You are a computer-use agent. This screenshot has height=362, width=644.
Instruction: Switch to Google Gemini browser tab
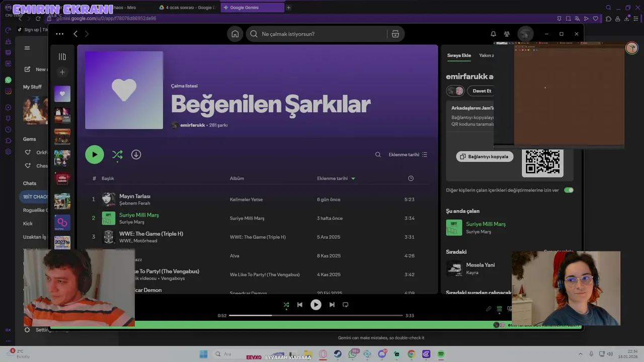pyautogui.click(x=252, y=8)
